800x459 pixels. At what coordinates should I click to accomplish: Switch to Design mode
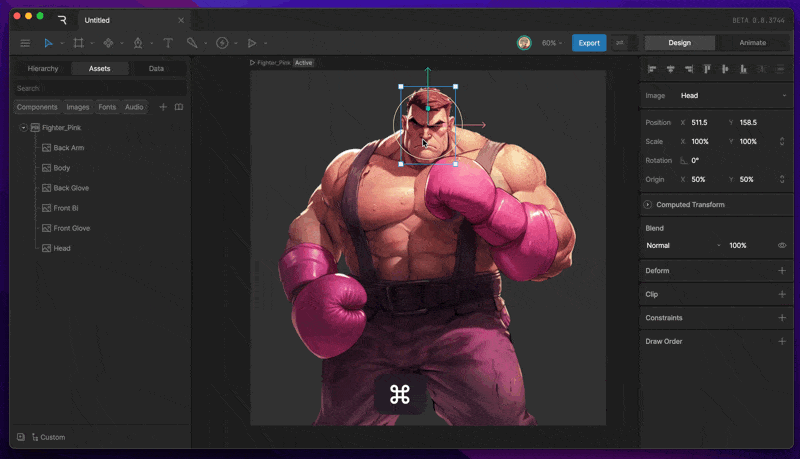pyautogui.click(x=679, y=43)
